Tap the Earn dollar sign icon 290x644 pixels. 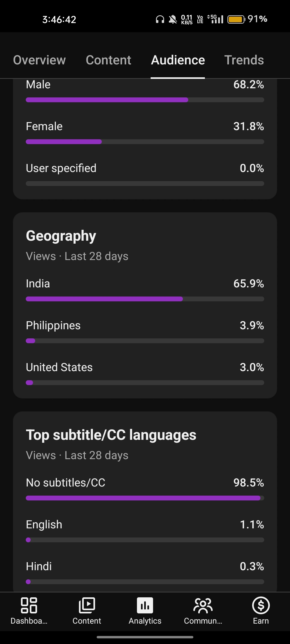tap(261, 605)
